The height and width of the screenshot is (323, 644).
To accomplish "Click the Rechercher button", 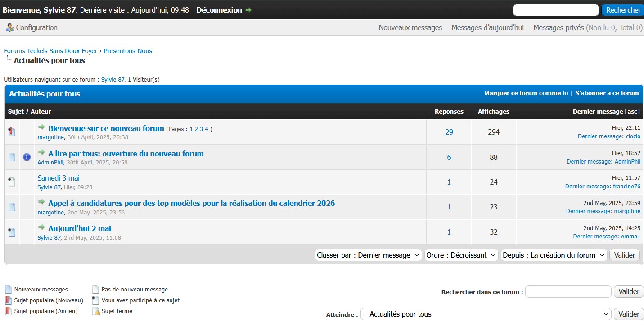I will [623, 10].
